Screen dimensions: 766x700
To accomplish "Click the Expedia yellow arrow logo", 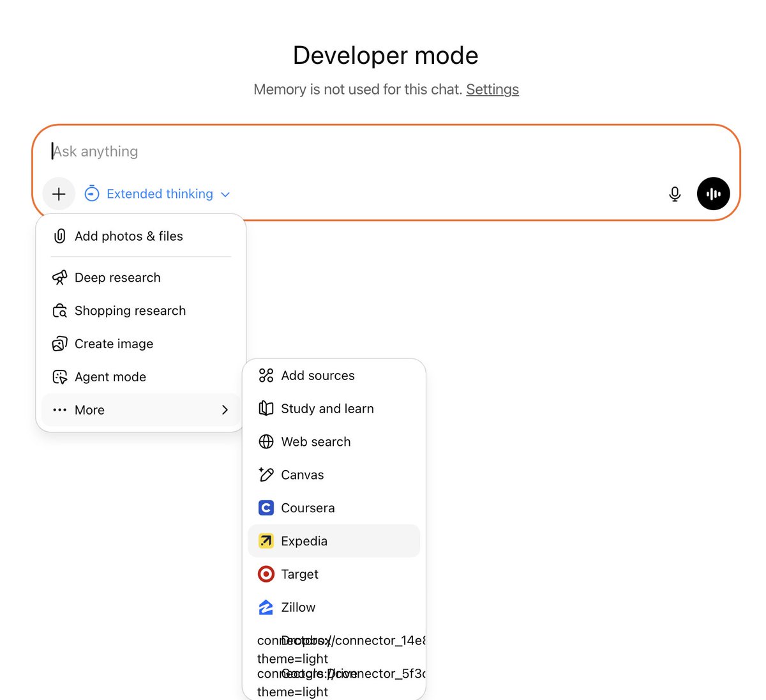I will coord(266,541).
